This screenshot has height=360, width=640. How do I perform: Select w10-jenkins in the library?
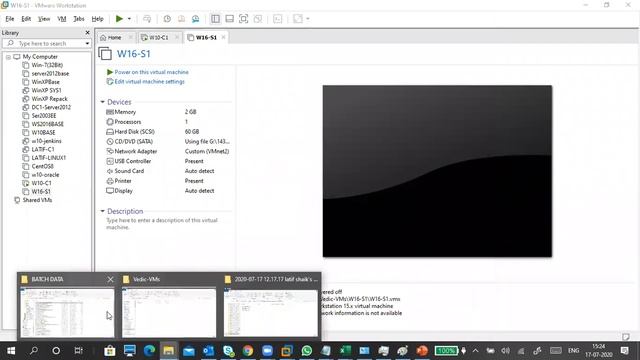[42, 141]
